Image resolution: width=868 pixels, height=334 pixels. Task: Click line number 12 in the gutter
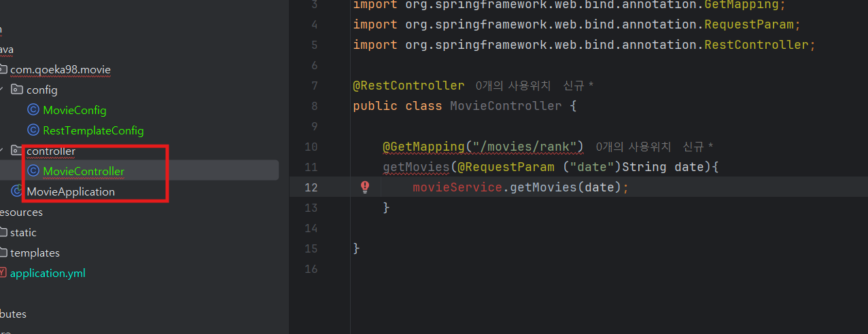311,187
